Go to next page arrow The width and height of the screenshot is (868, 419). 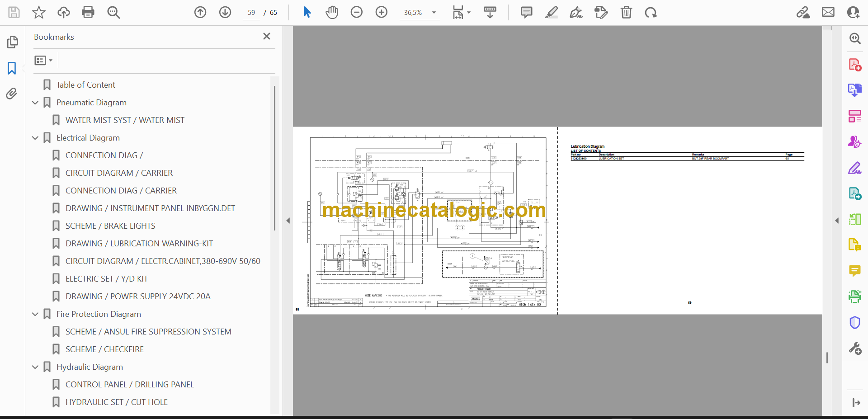(225, 12)
